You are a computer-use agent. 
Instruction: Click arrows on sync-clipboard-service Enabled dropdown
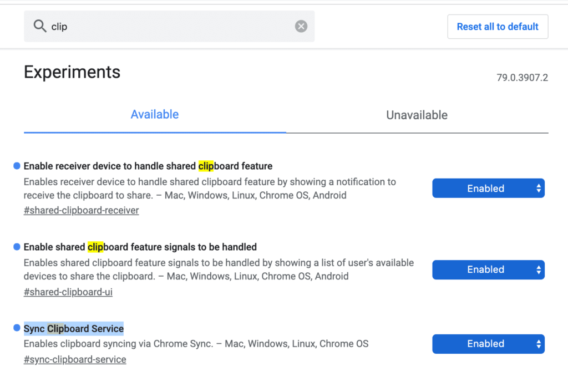(x=539, y=344)
